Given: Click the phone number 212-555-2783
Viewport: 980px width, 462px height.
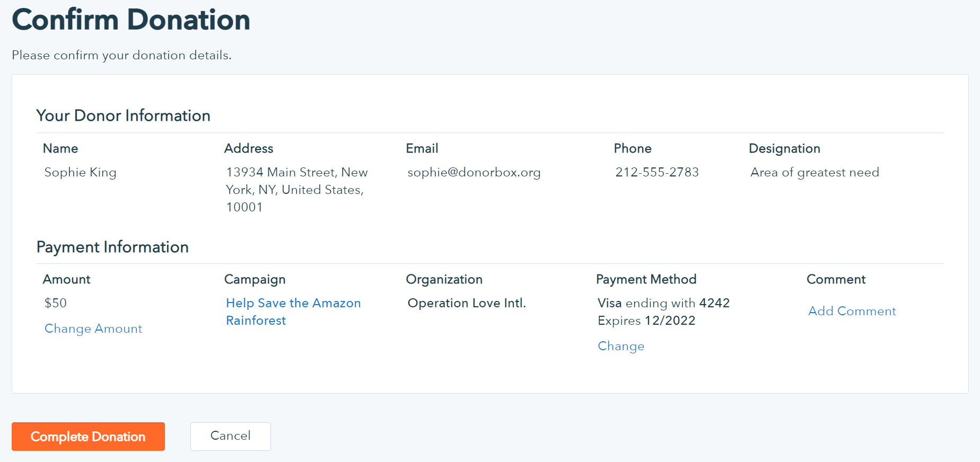Looking at the screenshot, I should pos(657,172).
